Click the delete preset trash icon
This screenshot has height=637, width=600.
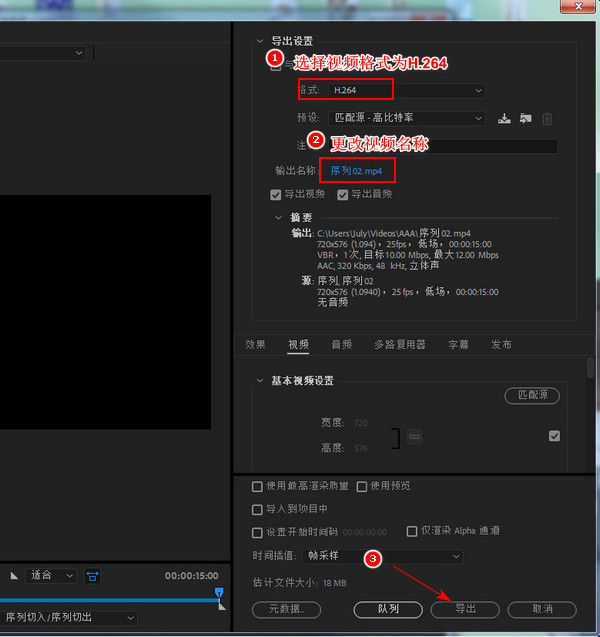coord(547,119)
